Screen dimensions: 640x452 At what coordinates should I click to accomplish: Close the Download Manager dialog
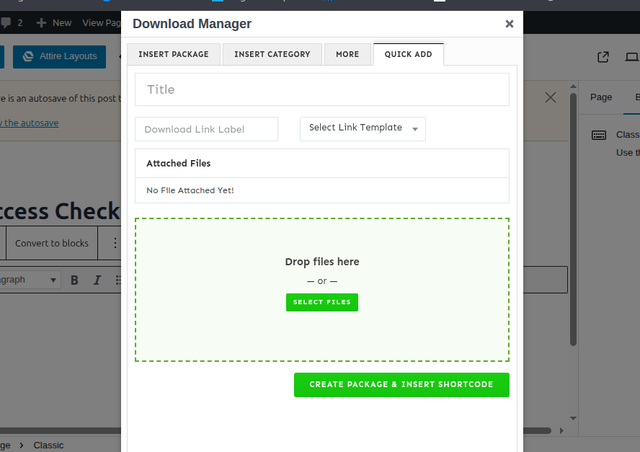509,24
